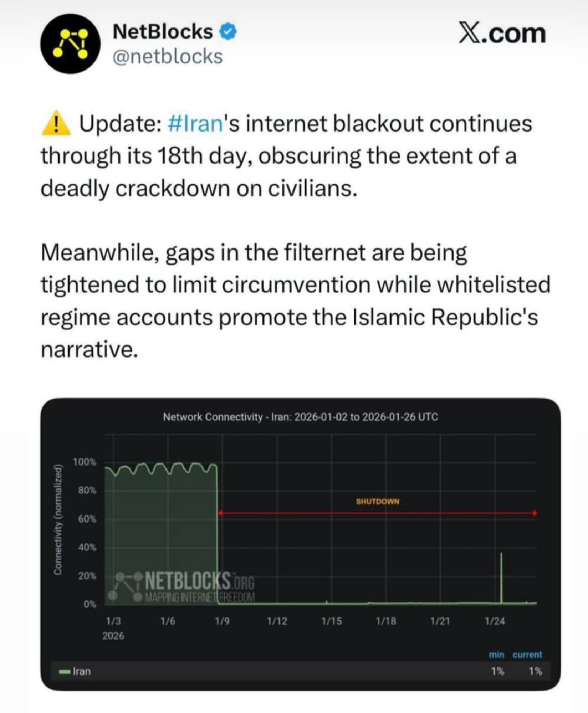The height and width of the screenshot is (713, 588).
Task: Click the 100% y-axis label
Action: (x=85, y=462)
